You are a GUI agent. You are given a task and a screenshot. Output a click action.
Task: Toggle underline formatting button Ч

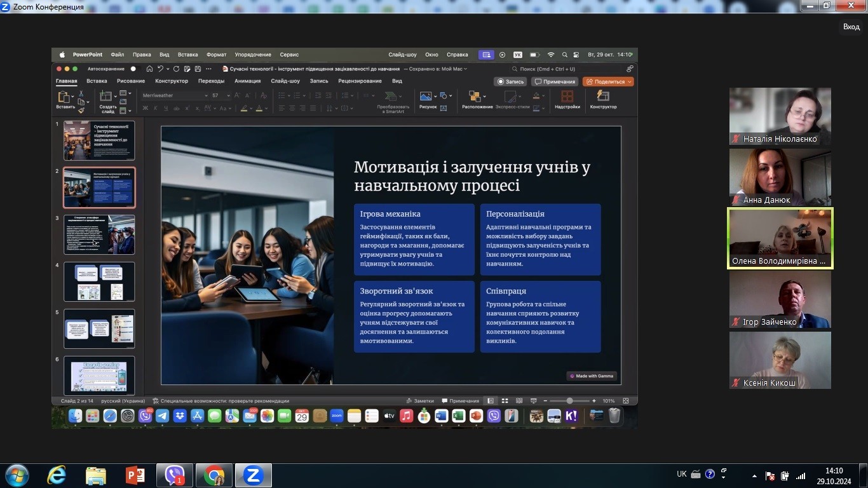pyautogui.click(x=166, y=108)
